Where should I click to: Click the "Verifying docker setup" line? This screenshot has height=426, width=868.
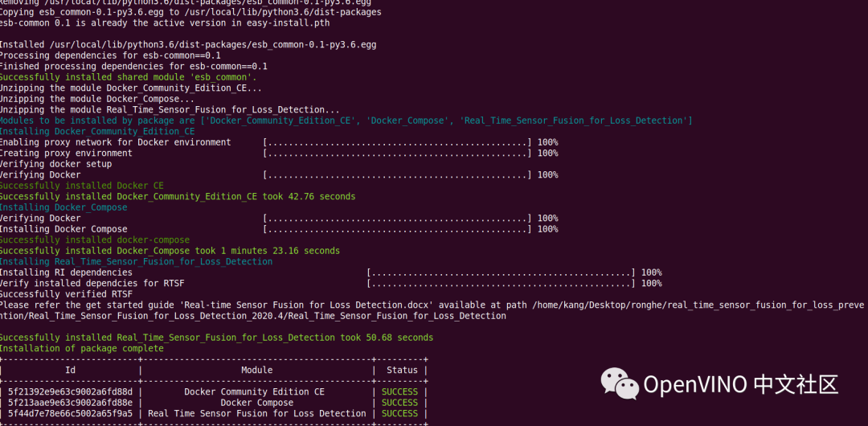point(55,164)
